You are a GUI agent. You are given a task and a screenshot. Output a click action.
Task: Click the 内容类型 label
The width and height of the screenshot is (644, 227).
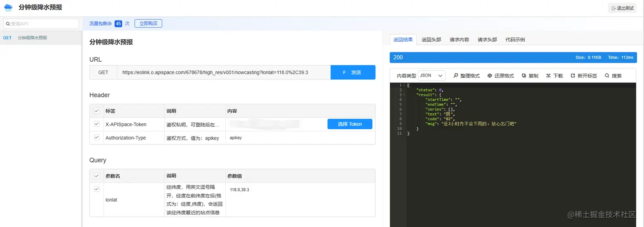(x=406, y=76)
